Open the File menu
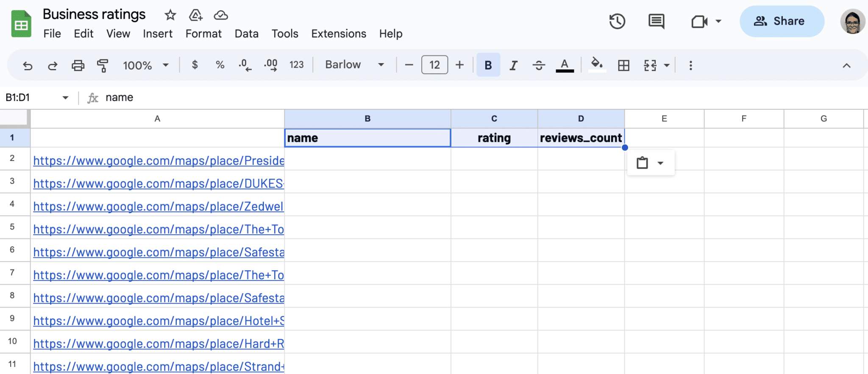Viewport: 868px width, 374px height. pyautogui.click(x=52, y=33)
